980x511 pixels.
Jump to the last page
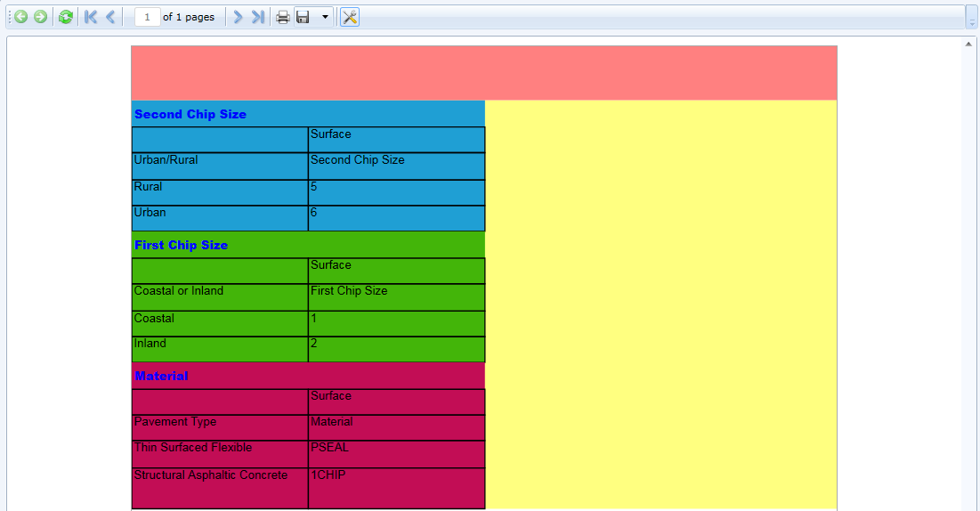point(258,17)
